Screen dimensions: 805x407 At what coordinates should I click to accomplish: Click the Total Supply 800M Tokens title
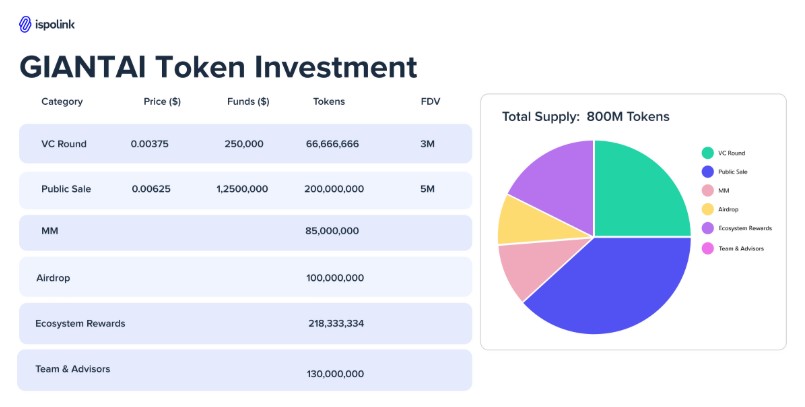coord(585,117)
